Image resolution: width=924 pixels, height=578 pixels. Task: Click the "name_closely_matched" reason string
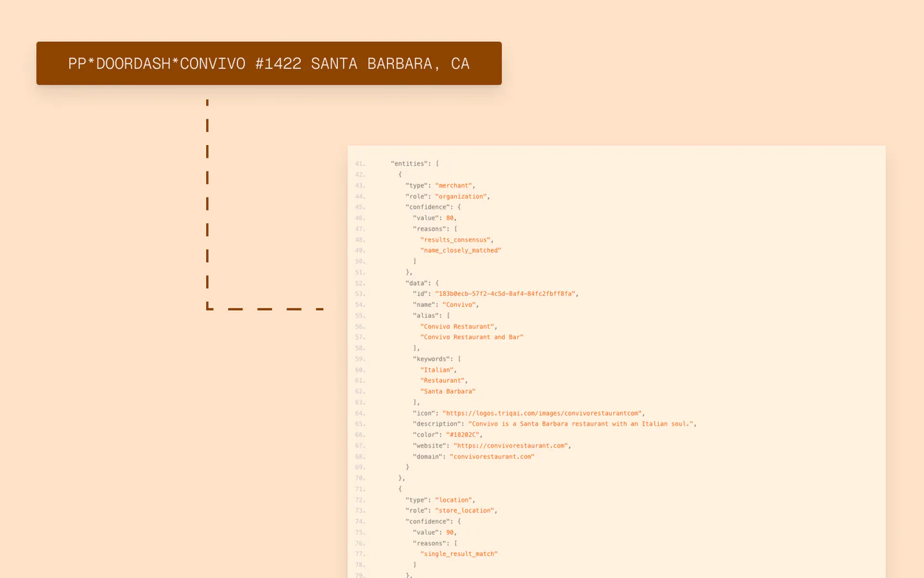(x=461, y=250)
